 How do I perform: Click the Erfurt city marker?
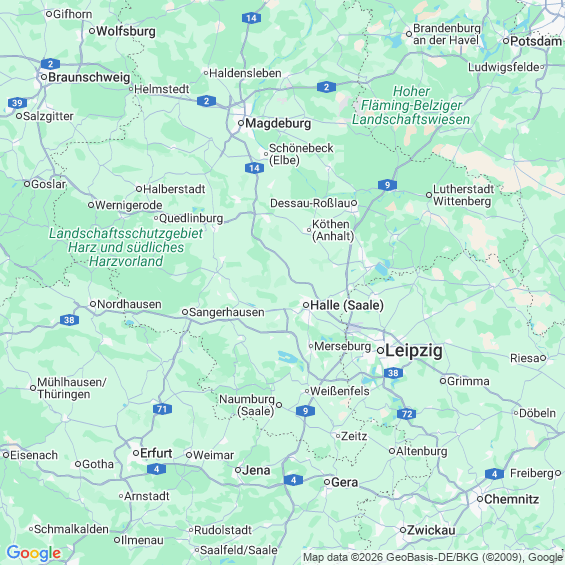tap(136, 453)
